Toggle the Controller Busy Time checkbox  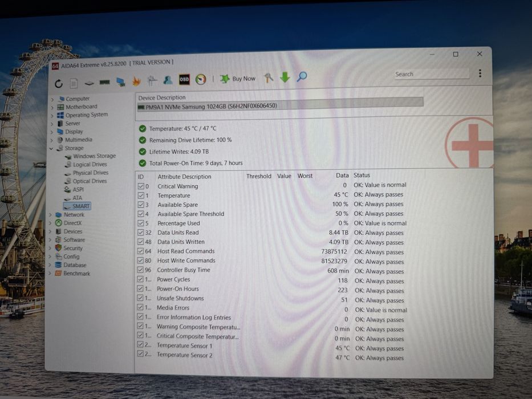(140, 270)
